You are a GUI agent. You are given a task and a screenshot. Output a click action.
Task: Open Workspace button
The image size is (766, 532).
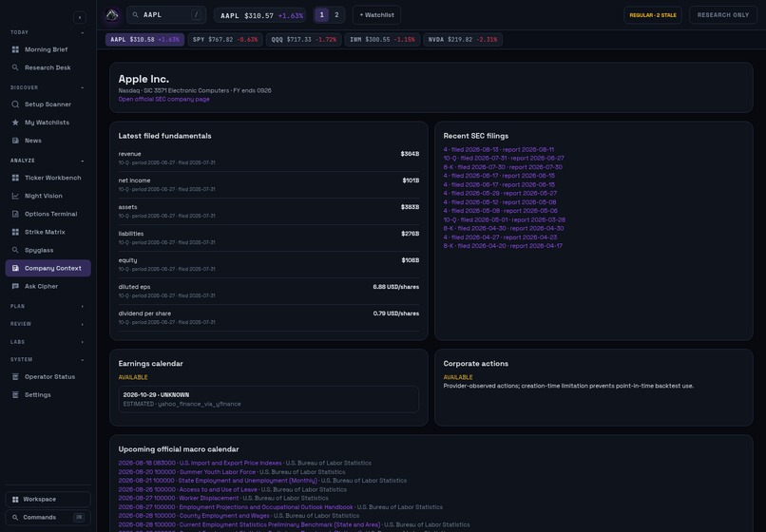tap(48, 499)
